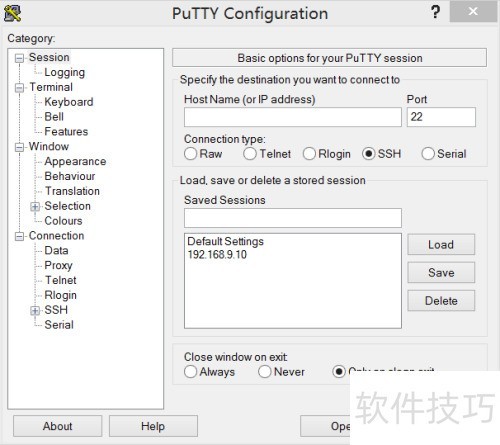Expand the SSH tree node
Image resolution: width=500 pixels, height=445 pixels.
coord(35,311)
